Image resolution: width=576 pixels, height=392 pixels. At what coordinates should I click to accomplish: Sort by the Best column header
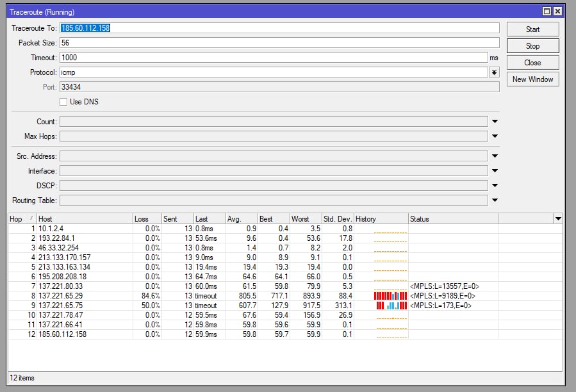tap(274, 219)
